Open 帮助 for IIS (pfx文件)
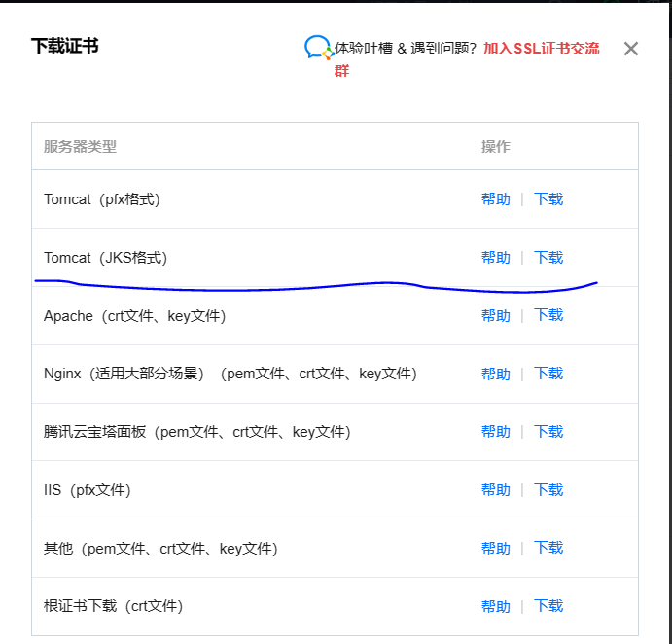This screenshot has height=644, width=672. point(495,490)
